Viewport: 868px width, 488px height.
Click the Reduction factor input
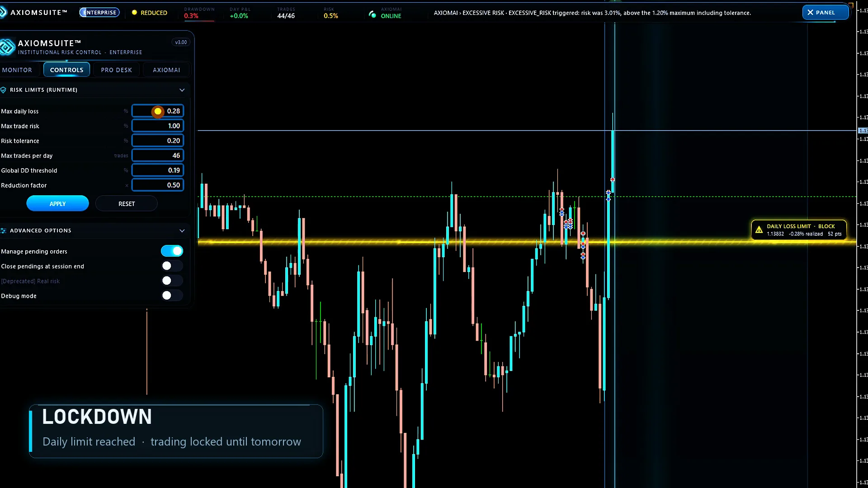(158, 185)
